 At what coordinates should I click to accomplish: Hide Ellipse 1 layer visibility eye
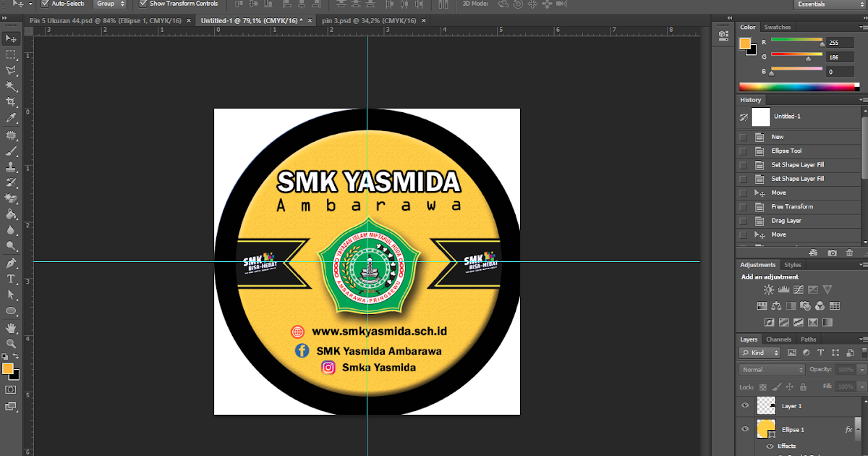(x=745, y=429)
